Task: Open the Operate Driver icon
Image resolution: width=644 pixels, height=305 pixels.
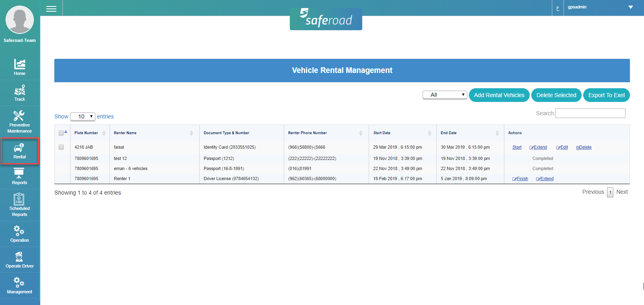Action: click(19, 257)
